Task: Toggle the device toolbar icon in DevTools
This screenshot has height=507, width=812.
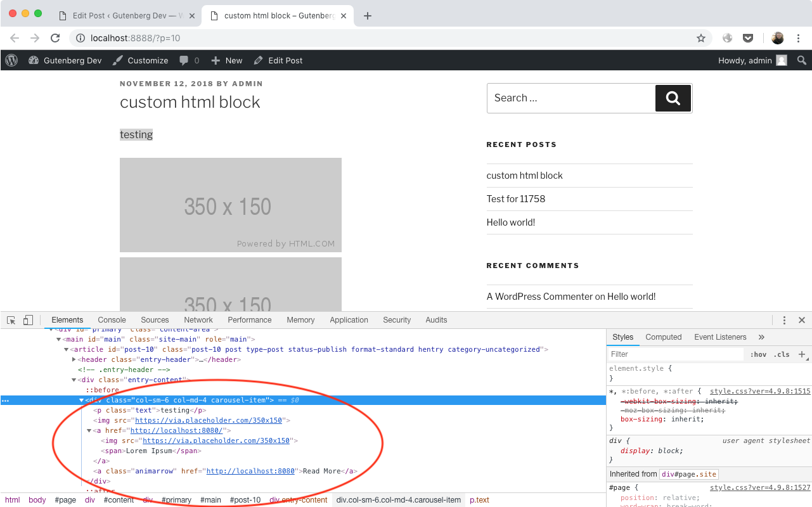Action: (28, 320)
